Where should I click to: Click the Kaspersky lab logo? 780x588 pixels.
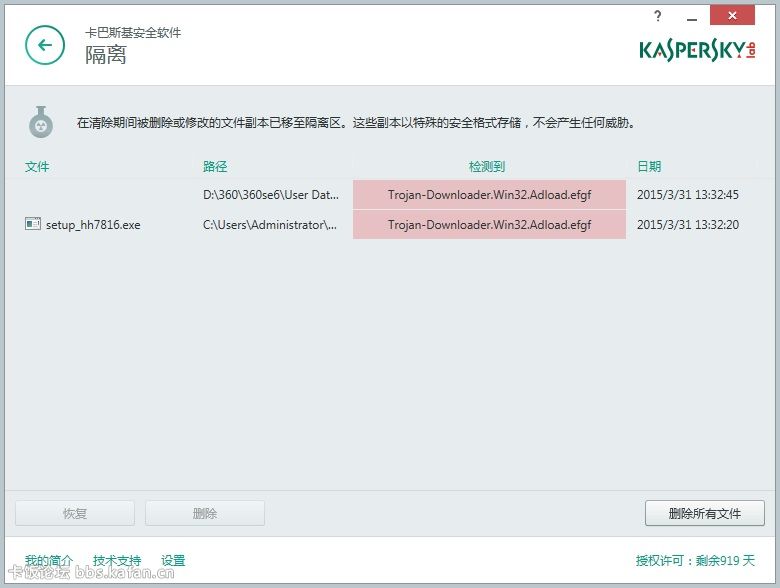[697, 51]
